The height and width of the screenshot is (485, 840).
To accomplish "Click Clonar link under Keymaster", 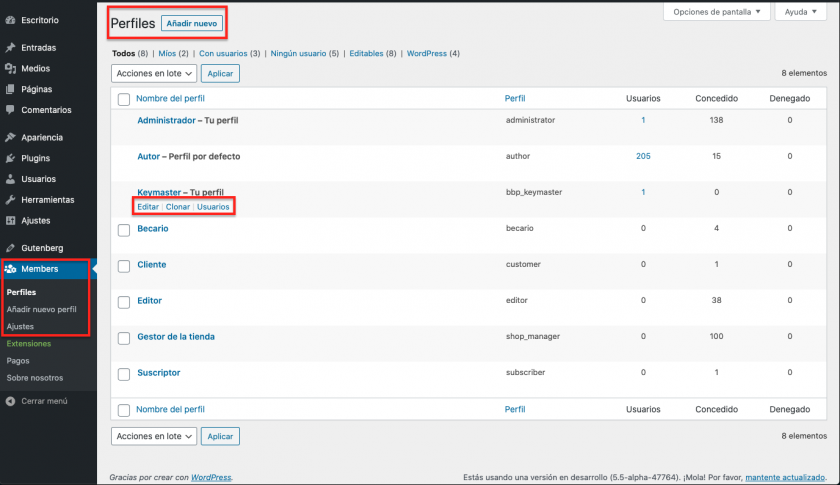I will pos(177,207).
